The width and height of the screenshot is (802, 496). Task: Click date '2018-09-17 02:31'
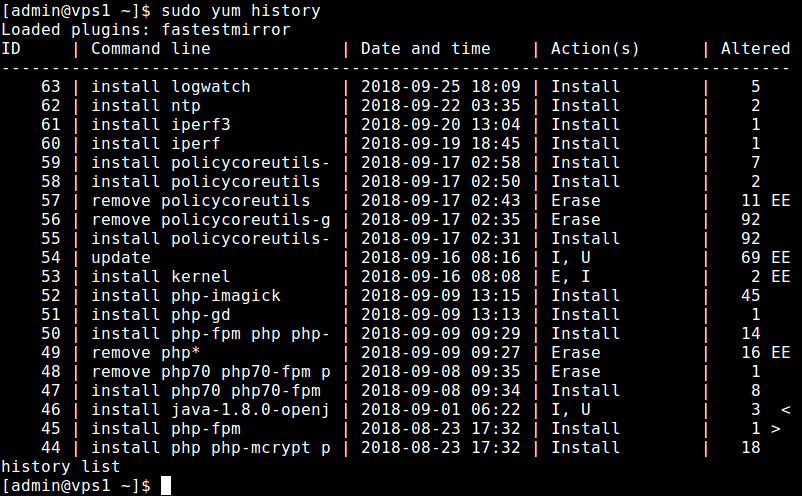click(x=441, y=238)
